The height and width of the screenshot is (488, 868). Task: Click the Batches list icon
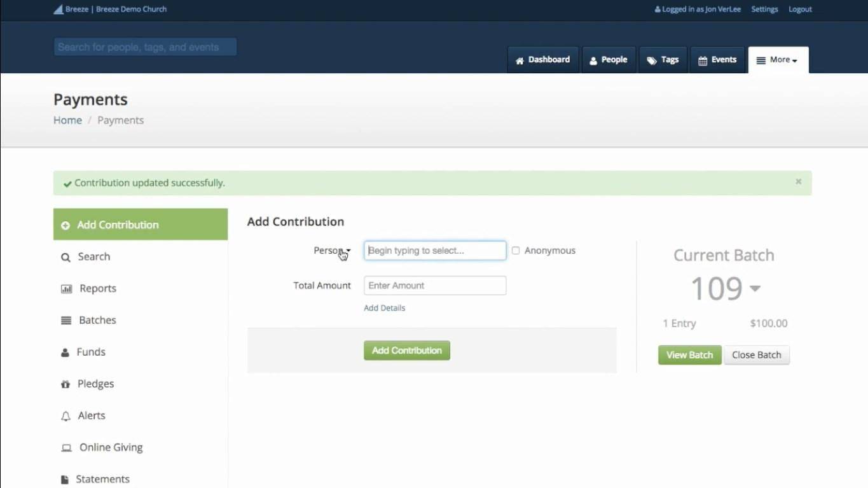[x=66, y=321]
